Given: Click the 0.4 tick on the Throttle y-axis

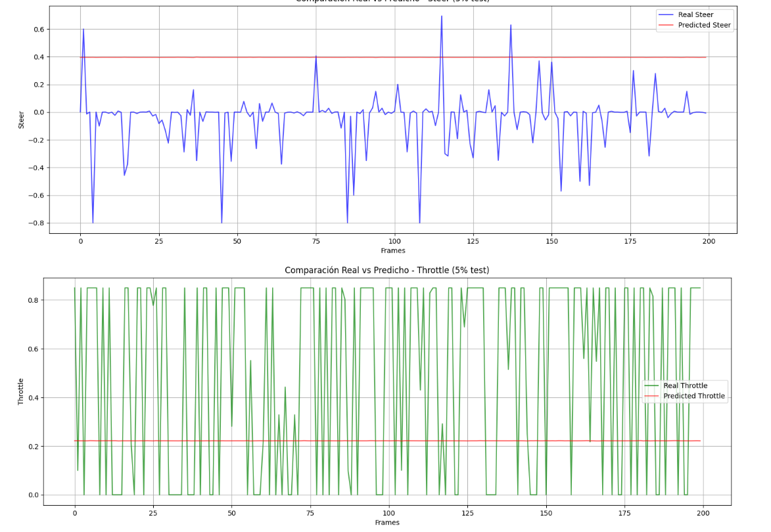Looking at the screenshot, I should [34, 398].
